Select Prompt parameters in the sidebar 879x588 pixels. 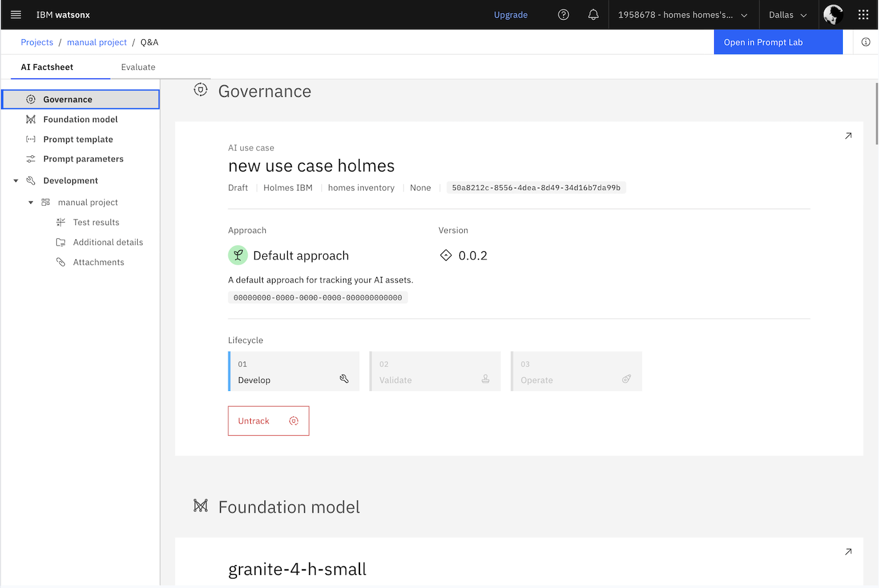pos(80,159)
